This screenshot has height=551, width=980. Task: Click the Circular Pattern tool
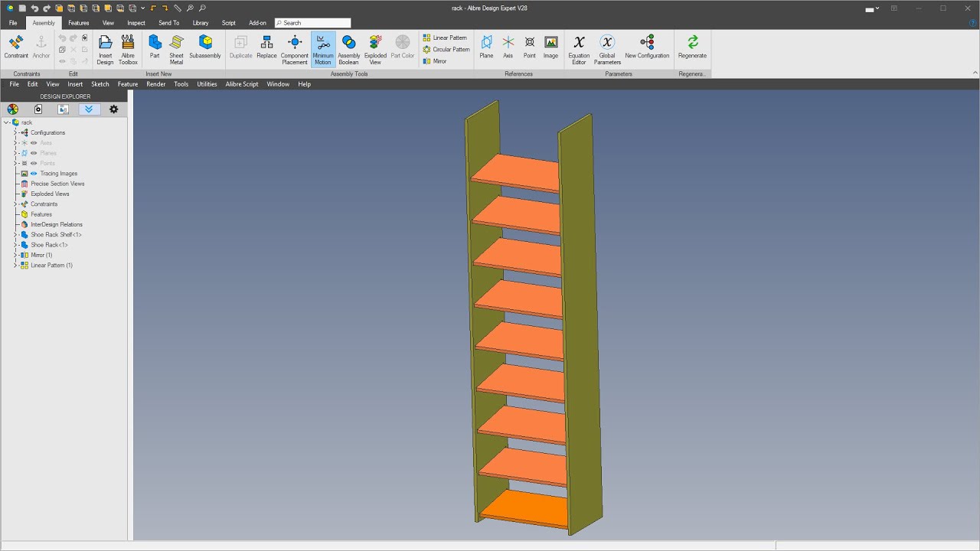click(446, 49)
